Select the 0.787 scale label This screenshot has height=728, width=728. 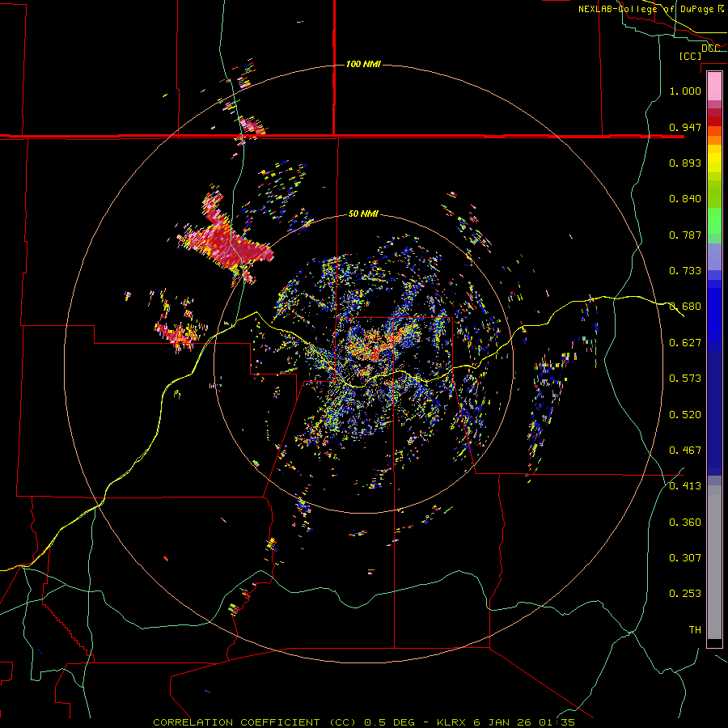[685, 235]
